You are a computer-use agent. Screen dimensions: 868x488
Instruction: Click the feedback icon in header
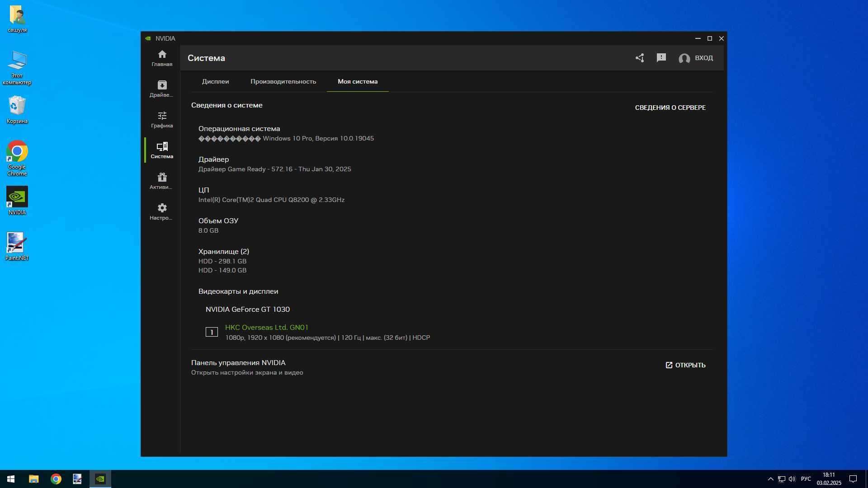[661, 58]
